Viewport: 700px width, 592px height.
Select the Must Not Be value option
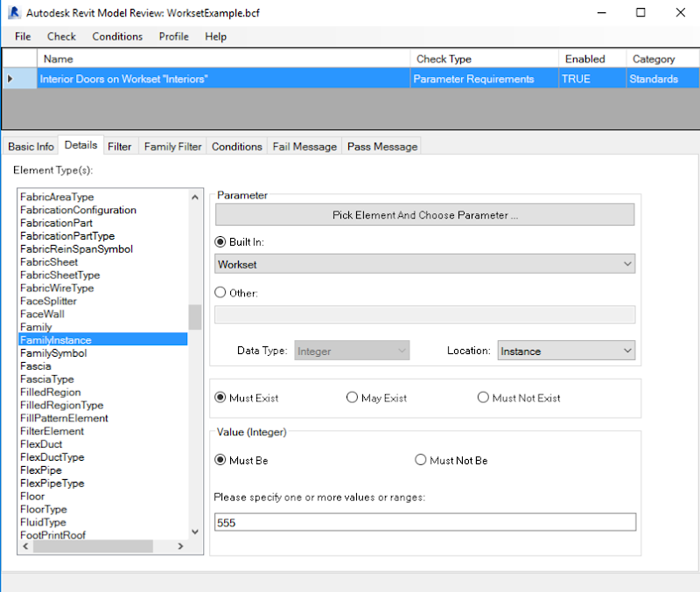coord(421,460)
